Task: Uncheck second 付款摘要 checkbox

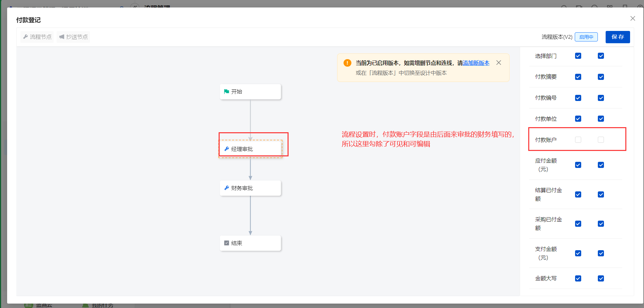Action: pyautogui.click(x=601, y=77)
